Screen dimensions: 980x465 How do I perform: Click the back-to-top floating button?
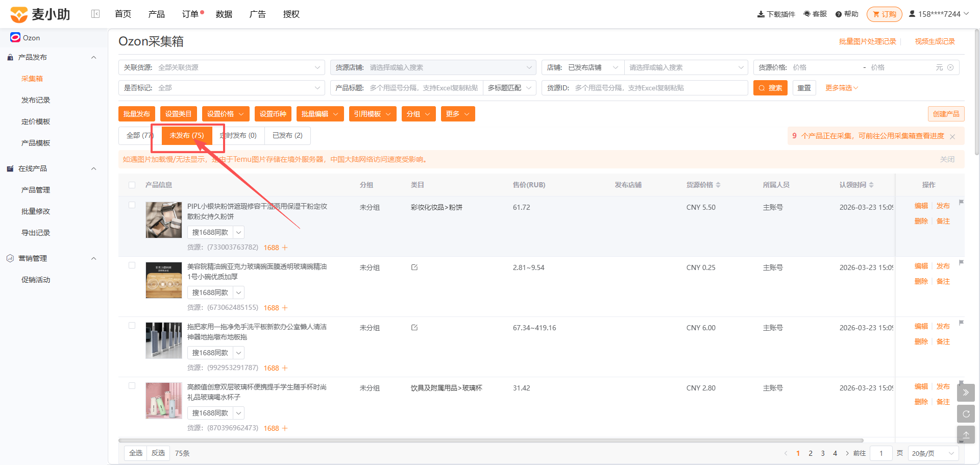tap(966, 435)
